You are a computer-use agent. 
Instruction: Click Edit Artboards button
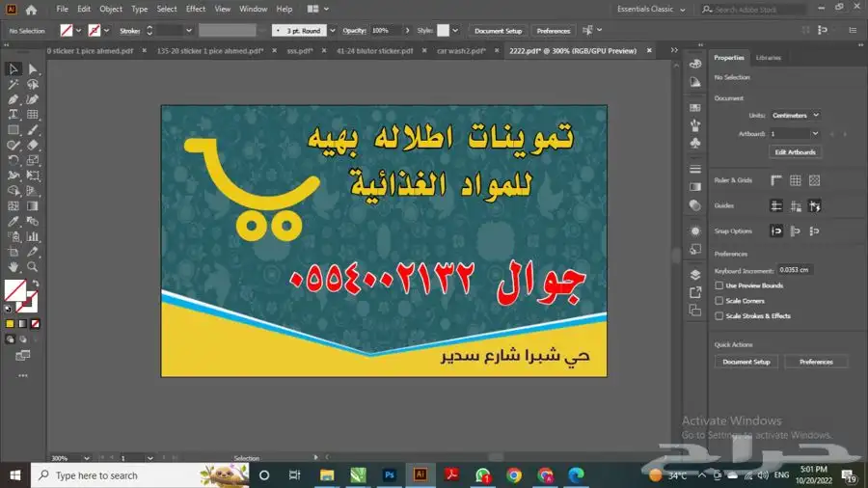point(795,152)
